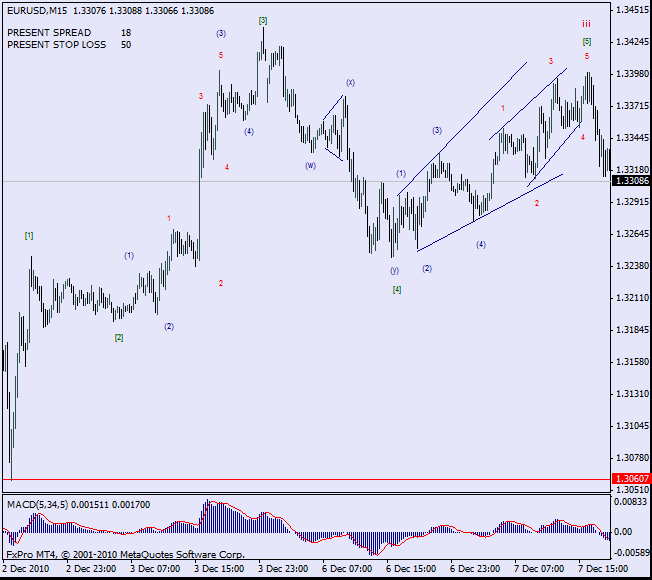Click the 1.34515 price axis label
The width and height of the screenshot is (652, 580).
click(x=630, y=9)
